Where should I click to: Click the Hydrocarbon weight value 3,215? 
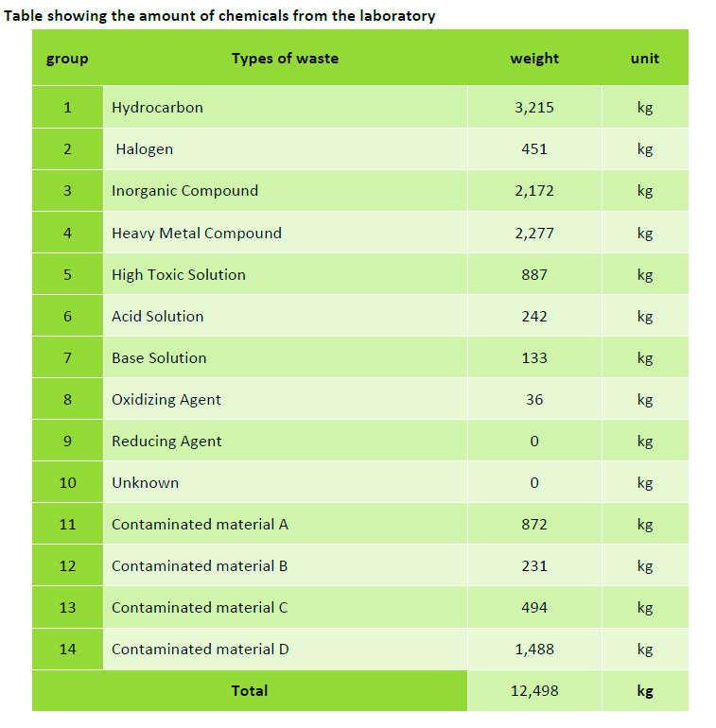pos(534,108)
